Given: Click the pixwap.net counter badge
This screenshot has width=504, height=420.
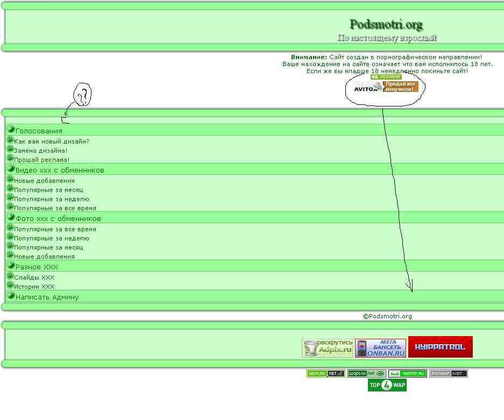Looking at the screenshot, I should click(x=448, y=373).
